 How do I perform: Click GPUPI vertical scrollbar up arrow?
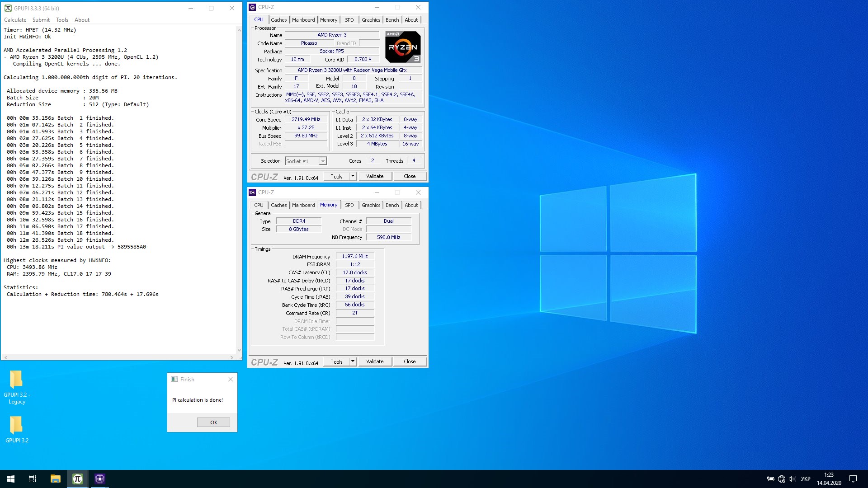[x=239, y=30]
